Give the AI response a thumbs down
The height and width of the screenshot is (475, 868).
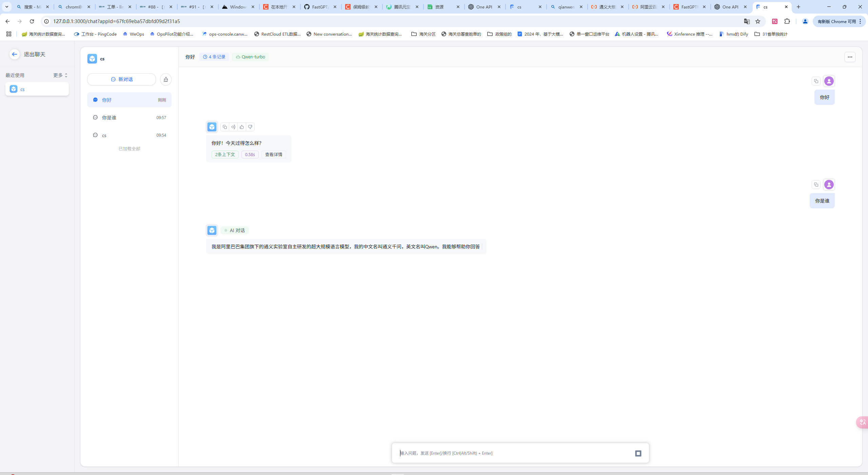coord(250,127)
